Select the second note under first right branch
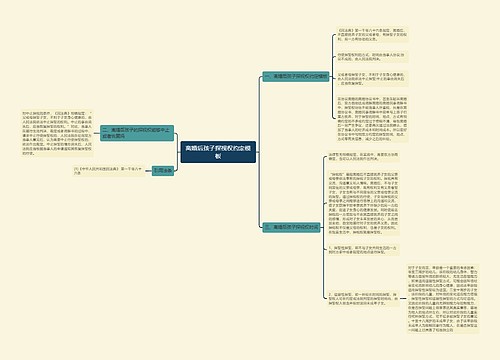 coord(372,57)
